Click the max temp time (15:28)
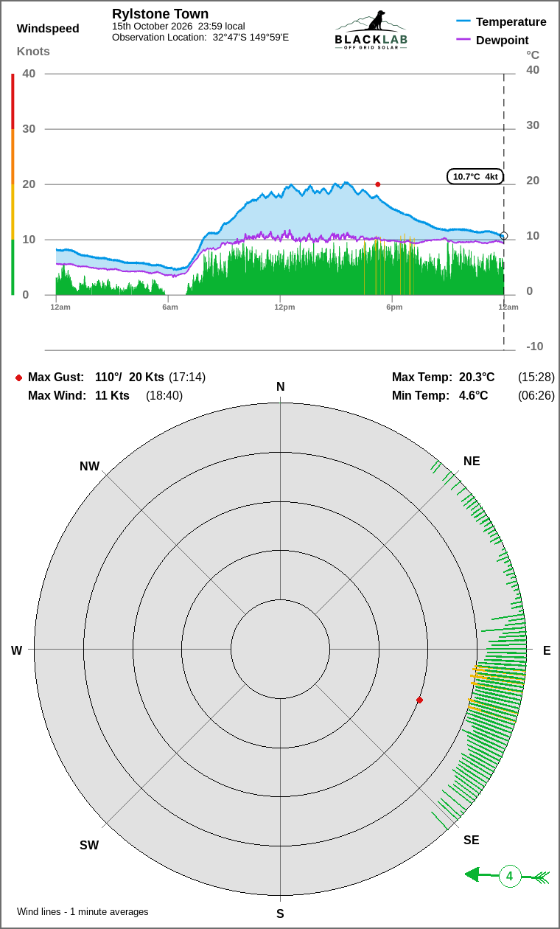 coord(536,377)
